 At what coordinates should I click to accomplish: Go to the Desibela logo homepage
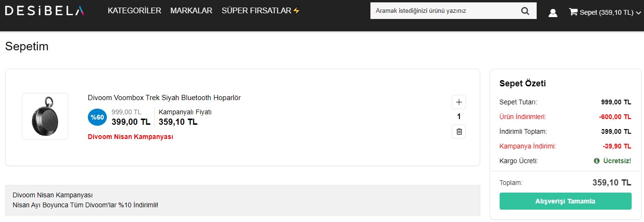pyautogui.click(x=45, y=10)
